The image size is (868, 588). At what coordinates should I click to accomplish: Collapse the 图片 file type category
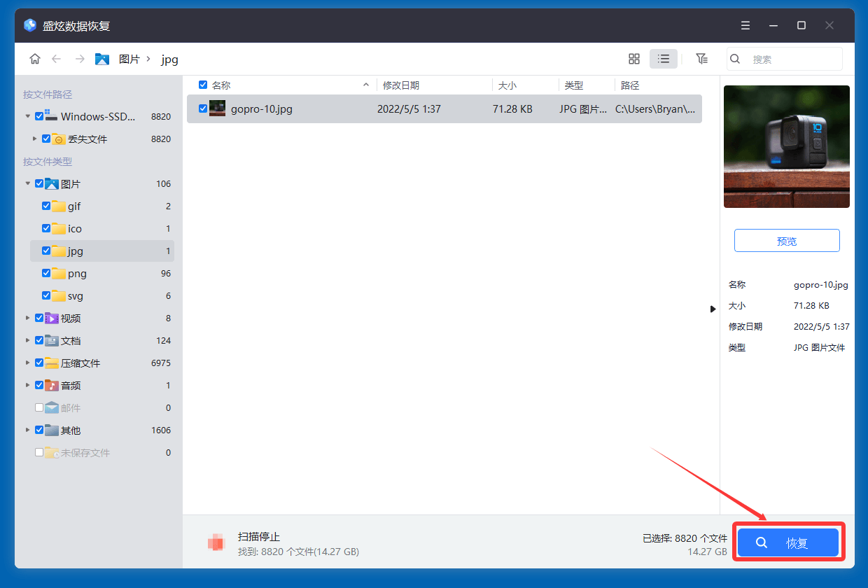tap(29, 183)
